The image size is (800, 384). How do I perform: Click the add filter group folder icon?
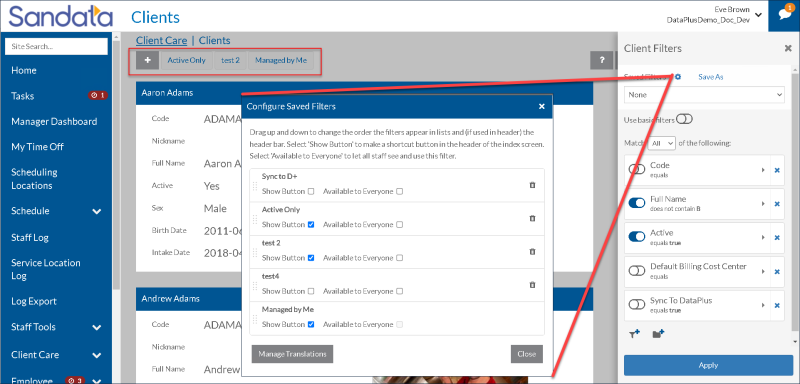click(x=658, y=334)
